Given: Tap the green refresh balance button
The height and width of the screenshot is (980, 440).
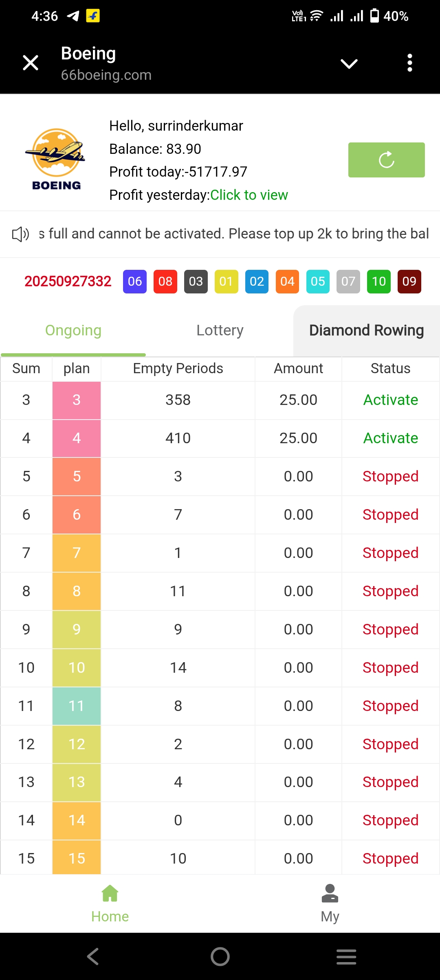Looking at the screenshot, I should click(386, 160).
